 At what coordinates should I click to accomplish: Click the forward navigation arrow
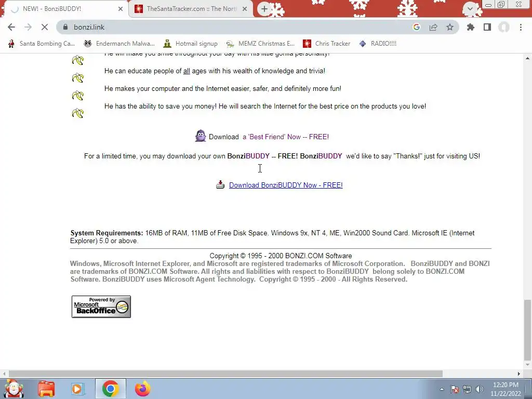(x=28, y=27)
